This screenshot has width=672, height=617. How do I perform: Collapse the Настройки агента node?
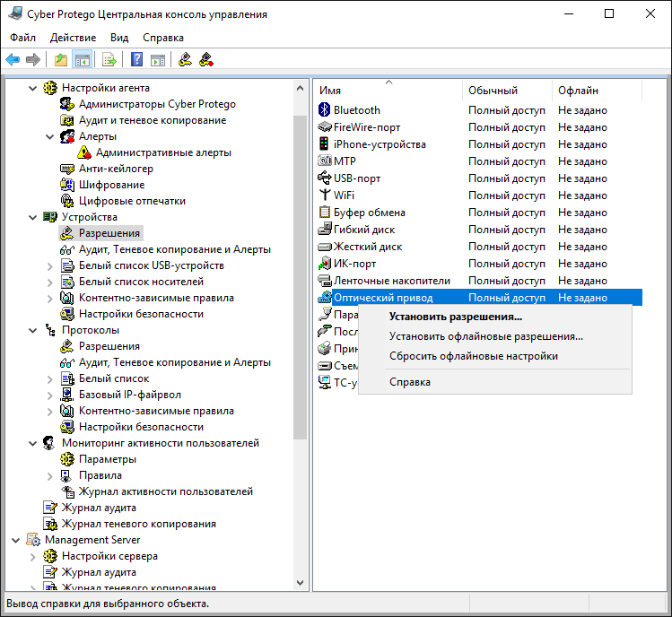[x=32, y=89]
